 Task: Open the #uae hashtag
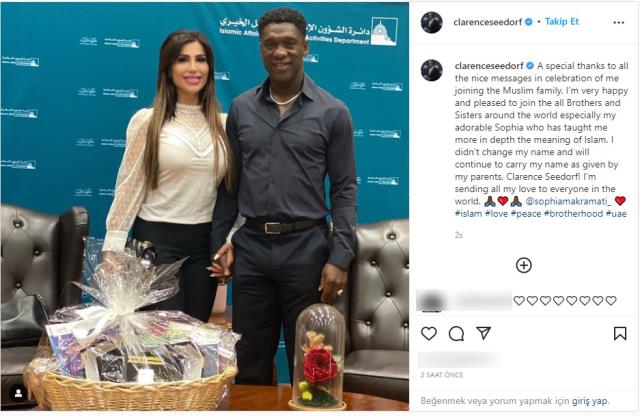[616, 213]
